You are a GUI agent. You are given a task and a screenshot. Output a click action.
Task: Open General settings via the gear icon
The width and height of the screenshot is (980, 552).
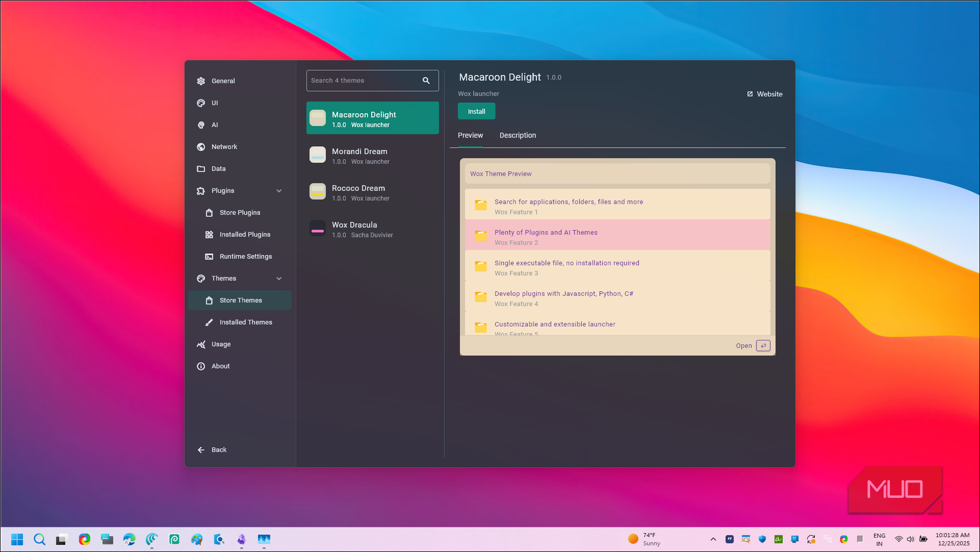click(201, 81)
